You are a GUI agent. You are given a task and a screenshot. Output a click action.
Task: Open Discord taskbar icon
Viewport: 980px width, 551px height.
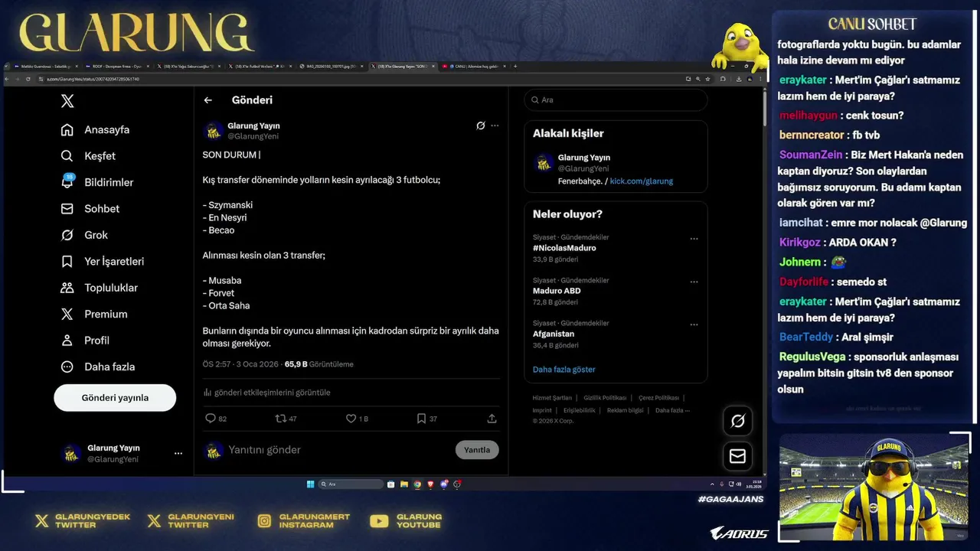coord(444,484)
